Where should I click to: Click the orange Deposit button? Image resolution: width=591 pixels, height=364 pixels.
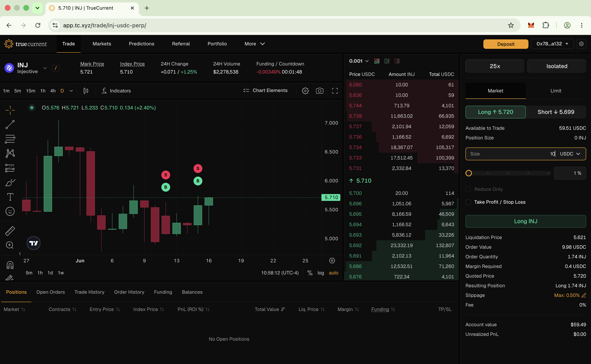tap(506, 44)
